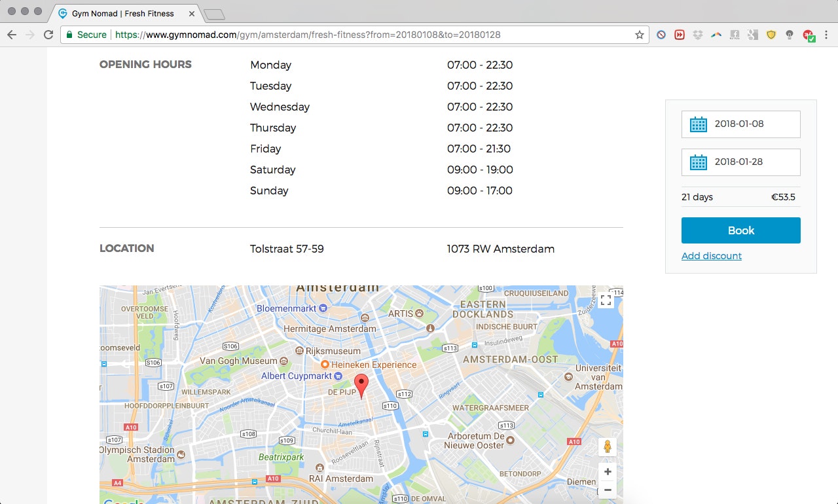Click the address Tolstraat 57-59
838x504 pixels.
click(287, 249)
